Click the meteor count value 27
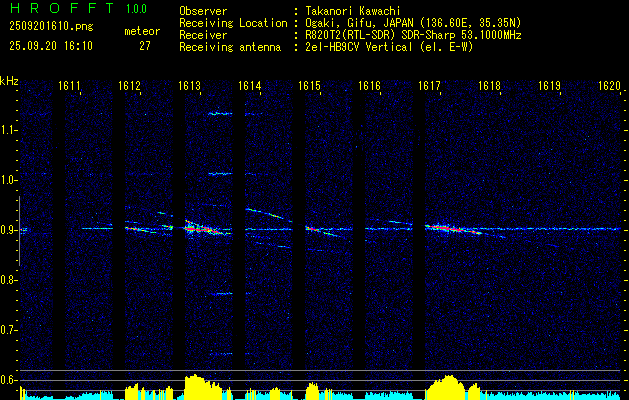 [x=145, y=46]
